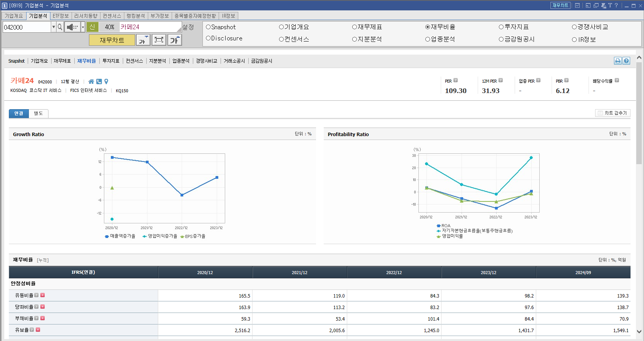The height and width of the screenshot is (341, 644).
Task: Select the 지분분석 radio button
Action: click(x=355, y=39)
